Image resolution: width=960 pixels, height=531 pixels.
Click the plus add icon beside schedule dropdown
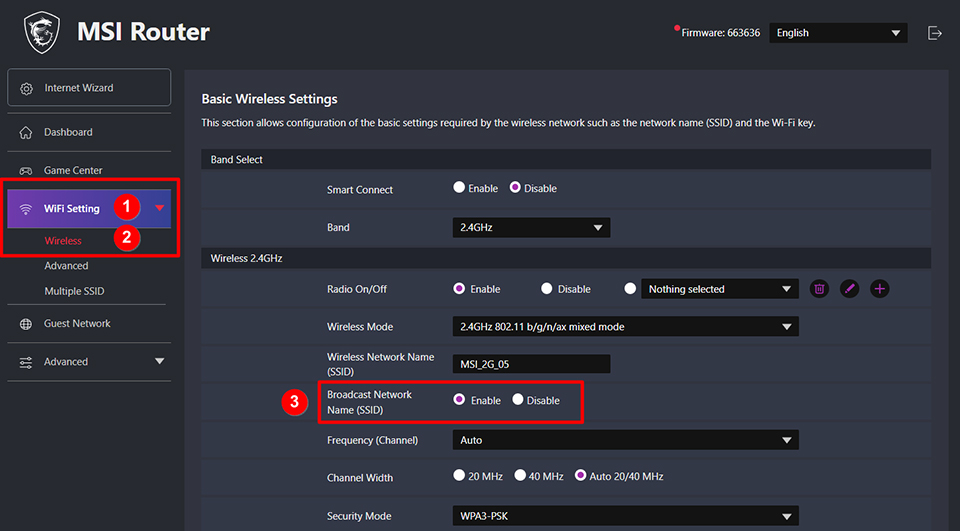(879, 289)
